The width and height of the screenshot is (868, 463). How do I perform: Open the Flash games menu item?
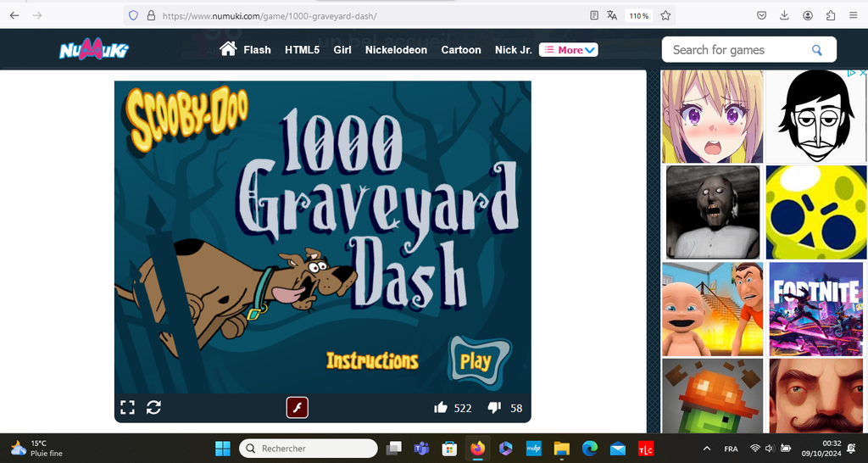(257, 50)
